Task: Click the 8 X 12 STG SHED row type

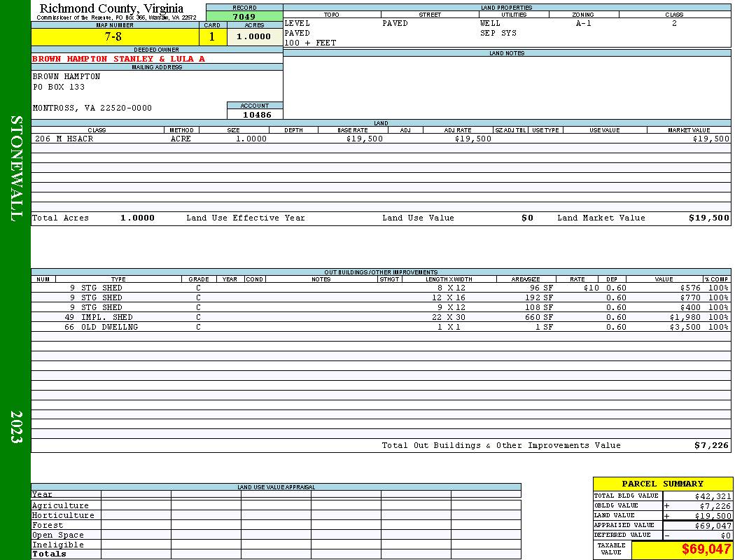Action: [101, 288]
